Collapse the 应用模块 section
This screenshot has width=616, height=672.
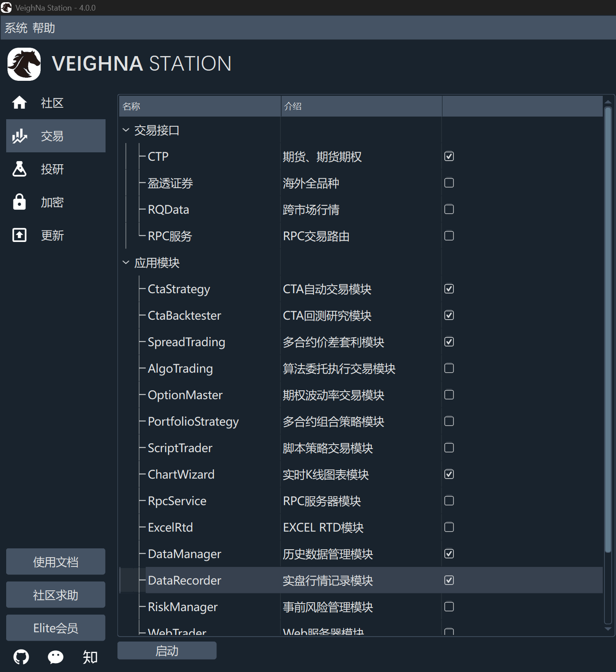tap(126, 262)
